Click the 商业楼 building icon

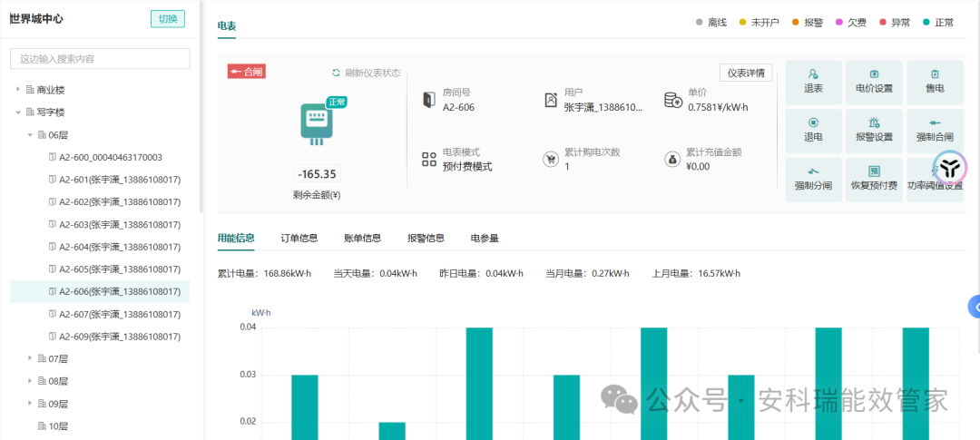(x=30, y=90)
